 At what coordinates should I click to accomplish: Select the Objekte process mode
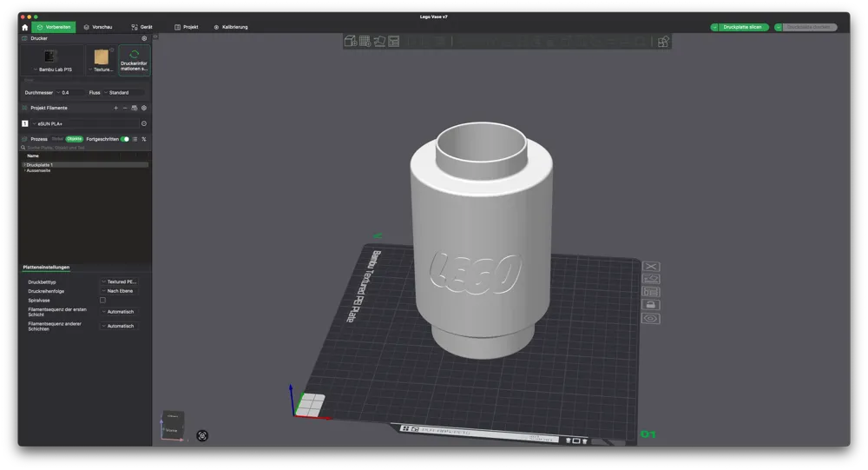tap(74, 139)
